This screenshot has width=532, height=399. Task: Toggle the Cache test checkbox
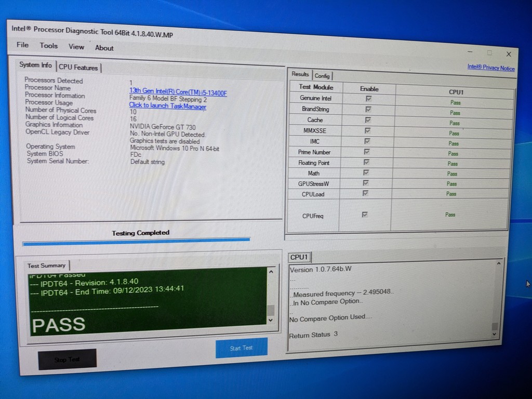(x=368, y=120)
